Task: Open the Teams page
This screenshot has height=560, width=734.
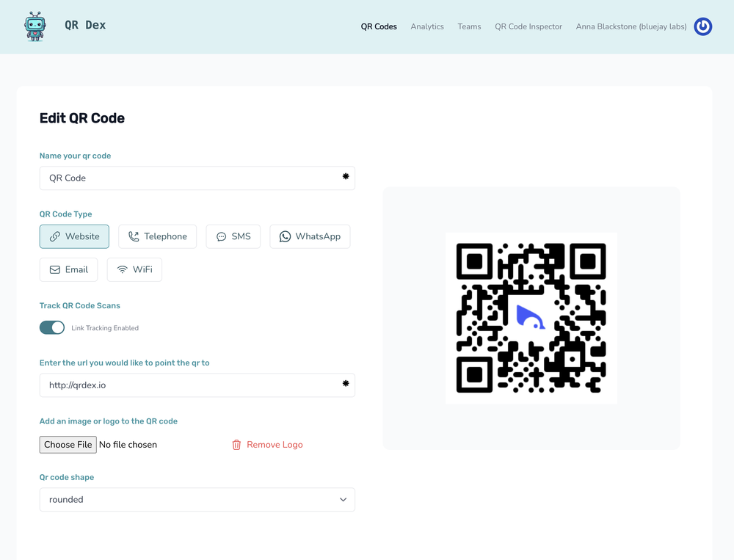Action: pyautogui.click(x=469, y=26)
